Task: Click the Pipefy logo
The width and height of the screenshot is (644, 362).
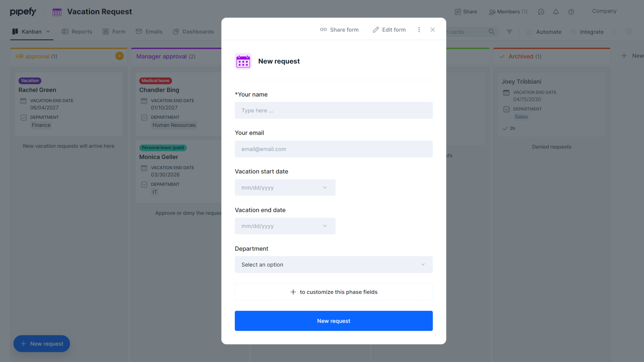Action: pos(23,11)
